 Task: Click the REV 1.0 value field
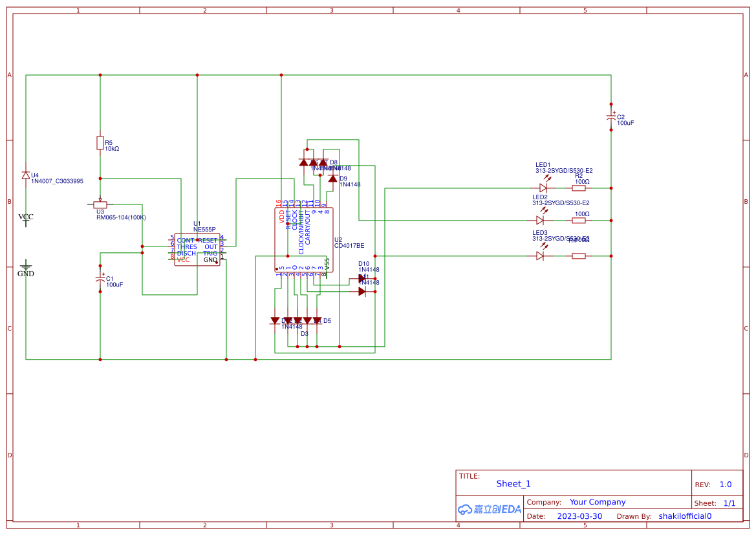[x=724, y=483]
